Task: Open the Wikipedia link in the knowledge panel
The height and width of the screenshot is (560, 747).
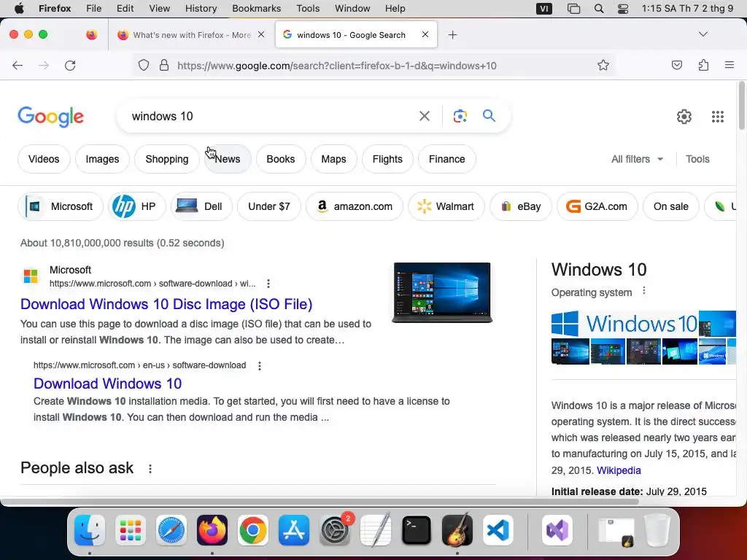Action: [619, 470]
